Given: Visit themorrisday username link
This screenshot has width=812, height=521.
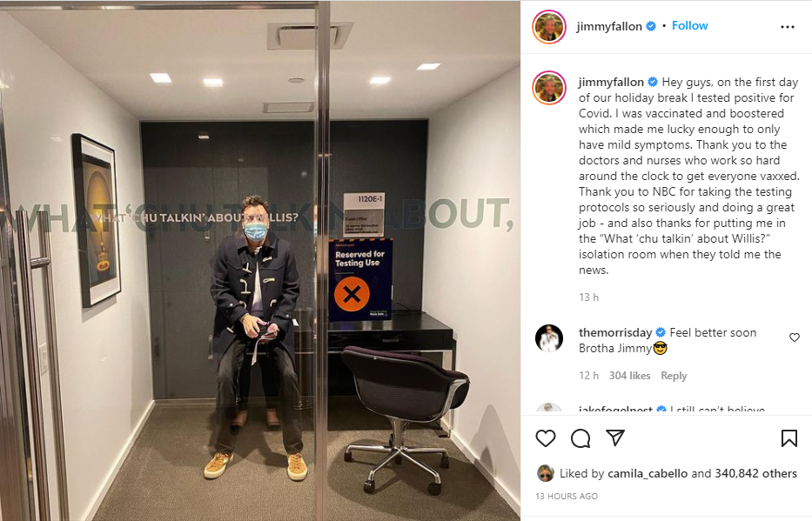Looking at the screenshot, I should 615,332.
